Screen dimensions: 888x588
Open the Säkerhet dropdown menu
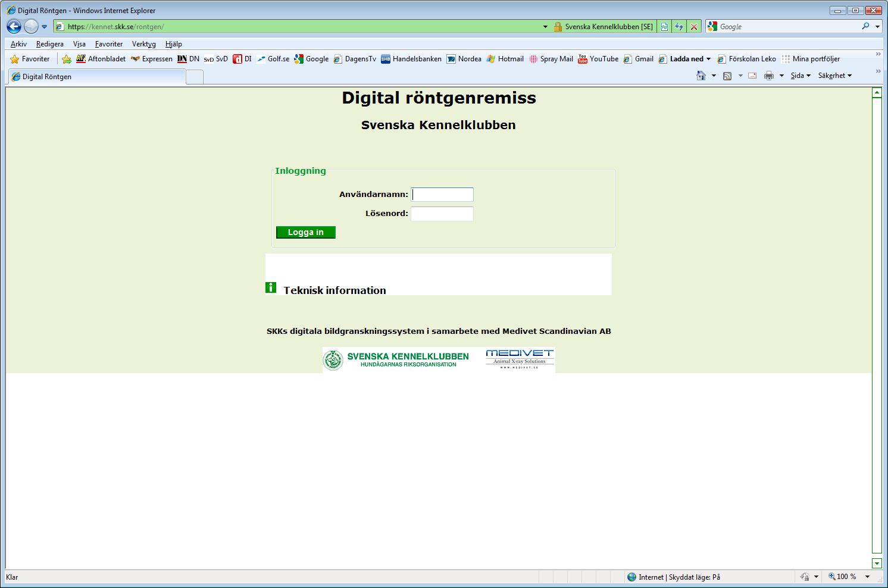click(835, 76)
